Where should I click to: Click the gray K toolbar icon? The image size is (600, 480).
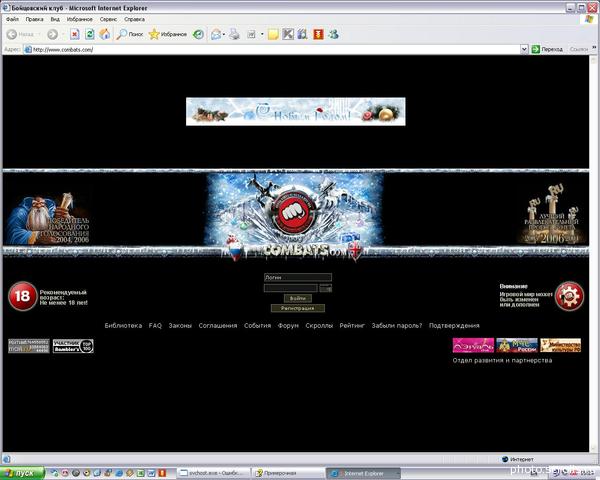click(288, 34)
